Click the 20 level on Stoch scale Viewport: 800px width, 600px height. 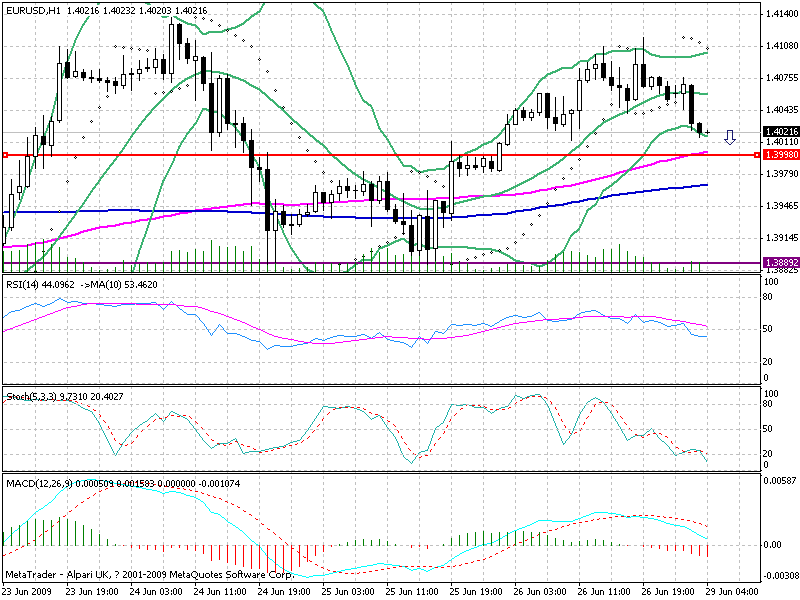click(767, 454)
